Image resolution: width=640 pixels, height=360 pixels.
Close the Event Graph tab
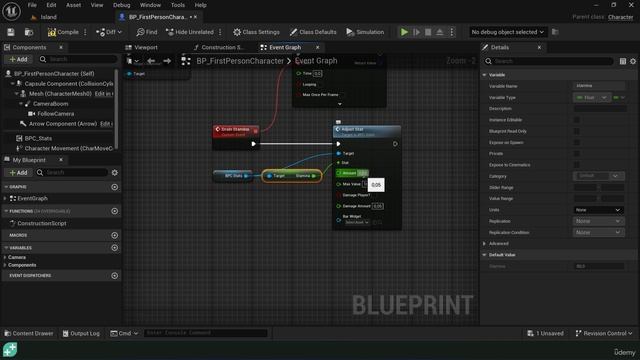(x=318, y=47)
